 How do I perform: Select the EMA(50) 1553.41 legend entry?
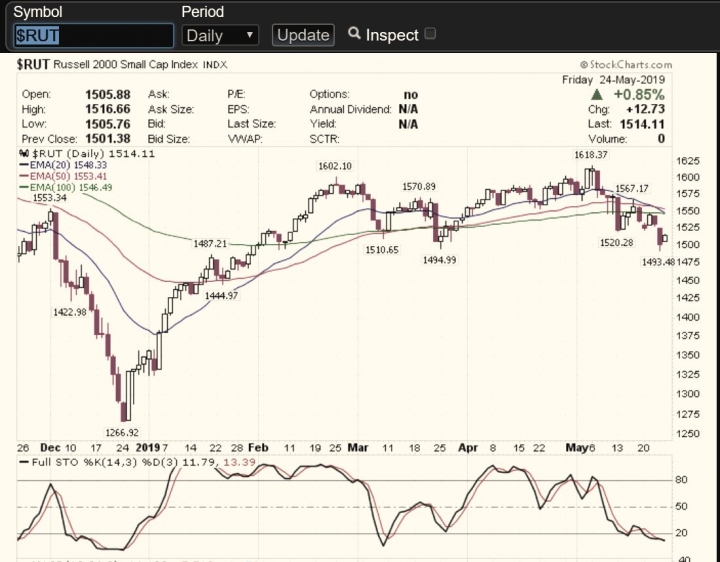click(63, 176)
